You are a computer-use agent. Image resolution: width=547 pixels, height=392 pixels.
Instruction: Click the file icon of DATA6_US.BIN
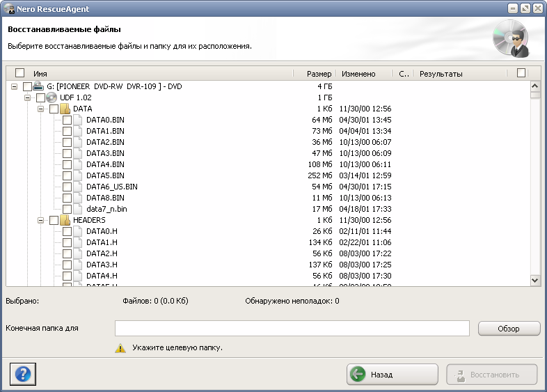click(78, 187)
